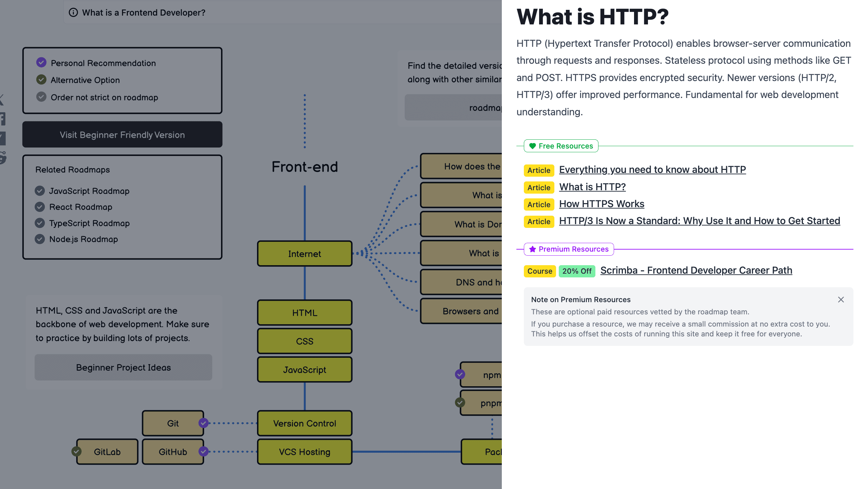Toggle completion checkmark beside the npm node
Screen dimensions: 868x489
(x=460, y=375)
